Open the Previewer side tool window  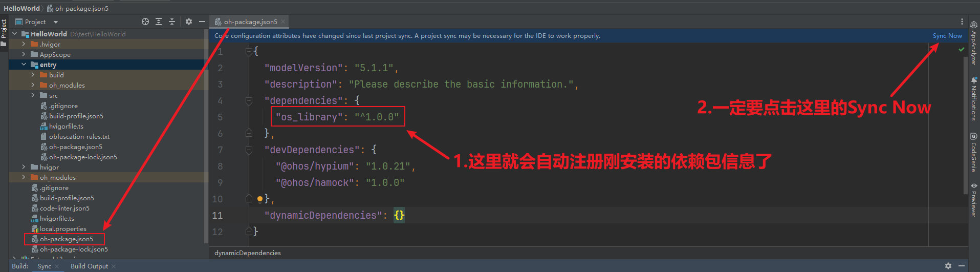[974, 200]
